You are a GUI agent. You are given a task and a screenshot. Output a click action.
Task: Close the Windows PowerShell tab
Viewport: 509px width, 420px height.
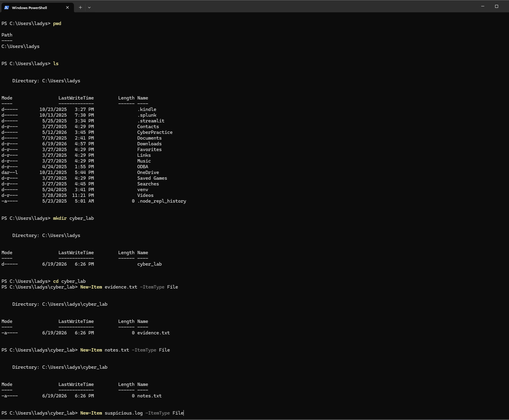pyautogui.click(x=68, y=8)
